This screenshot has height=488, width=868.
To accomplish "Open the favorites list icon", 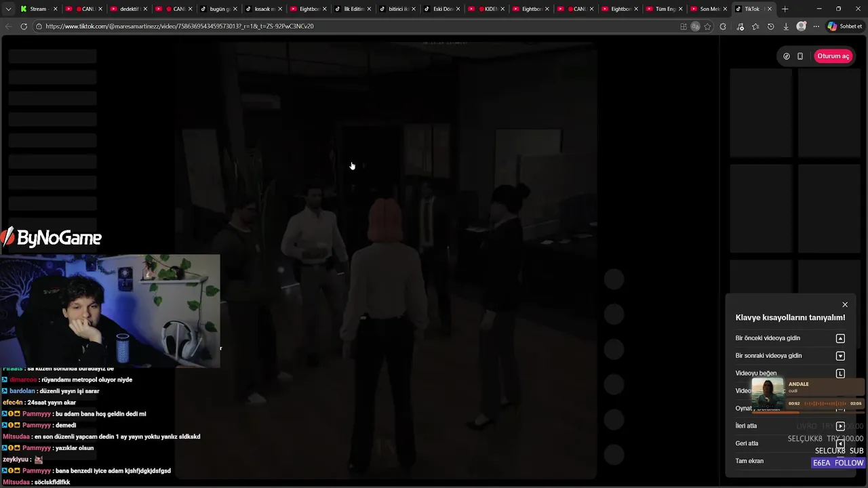I will [x=755, y=26].
